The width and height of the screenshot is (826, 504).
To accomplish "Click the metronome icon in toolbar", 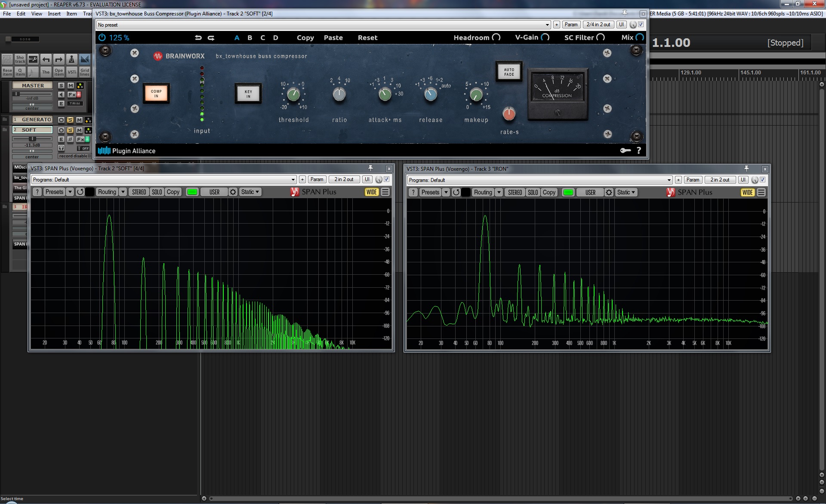I will click(x=72, y=59).
